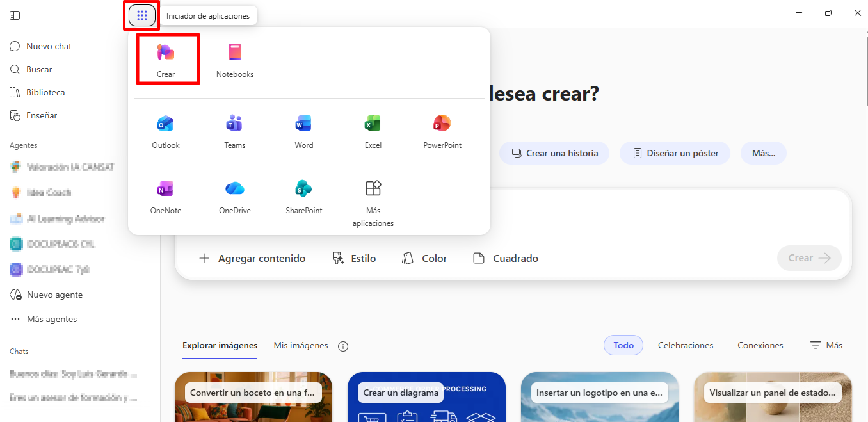
Task: Open the app launcher grid icon
Action: tap(141, 15)
